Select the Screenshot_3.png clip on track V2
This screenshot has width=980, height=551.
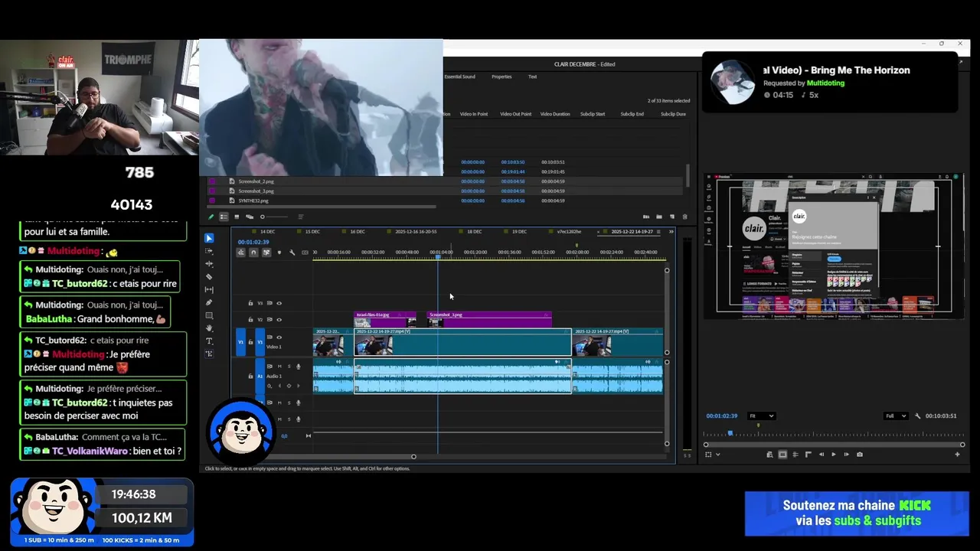488,318
